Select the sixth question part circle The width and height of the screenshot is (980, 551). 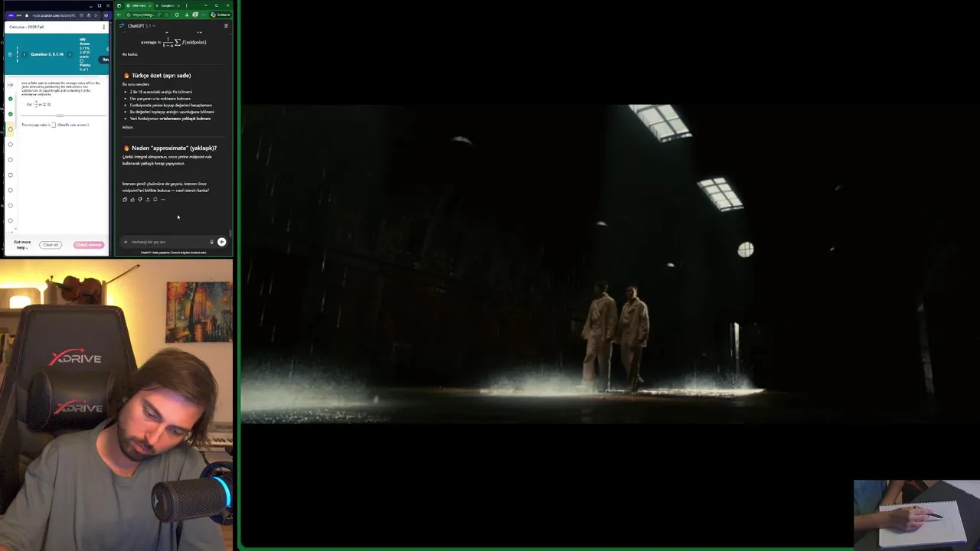[x=10, y=174]
